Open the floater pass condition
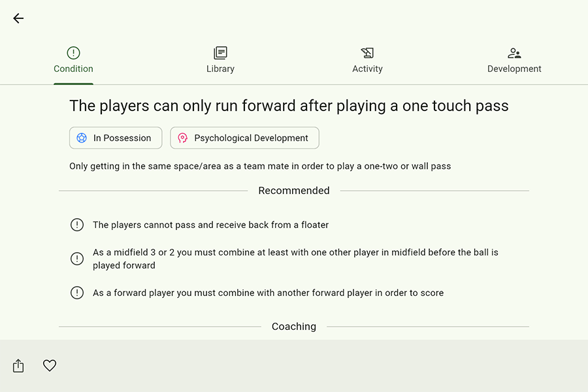The height and width of the screenshot is (392, 588). [210, 225]
